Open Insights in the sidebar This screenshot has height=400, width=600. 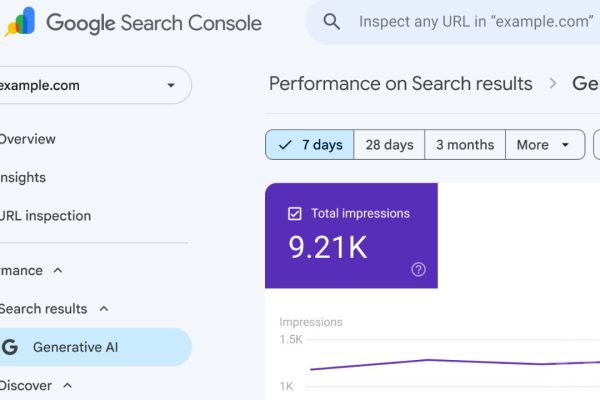coord(23,178)
